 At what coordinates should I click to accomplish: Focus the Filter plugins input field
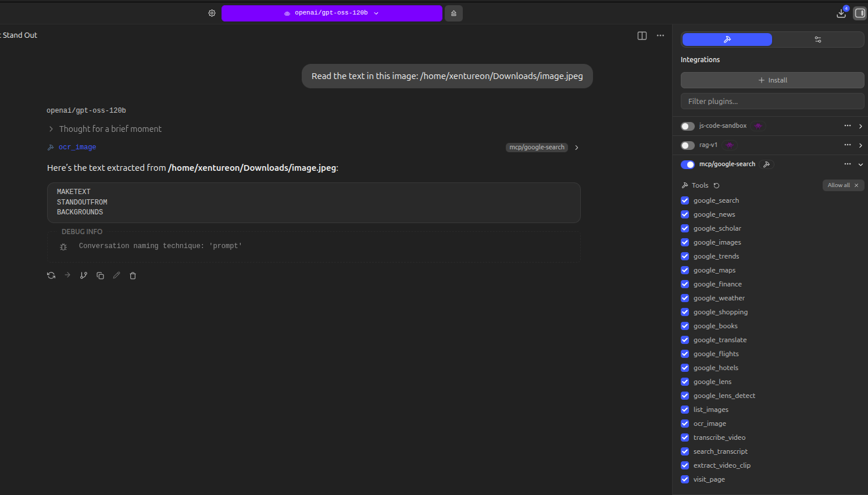773,101
